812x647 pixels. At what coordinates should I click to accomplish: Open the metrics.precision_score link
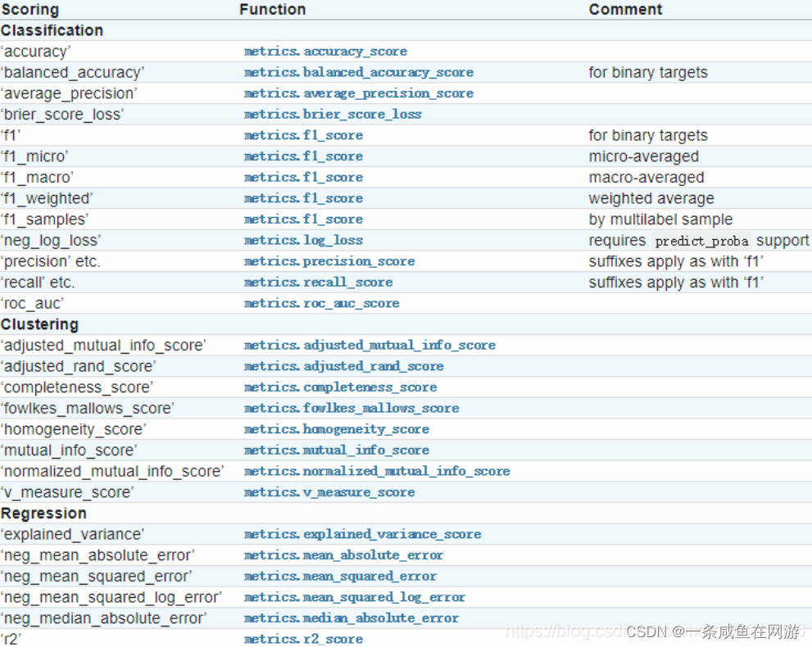click(x=330, y=261)
